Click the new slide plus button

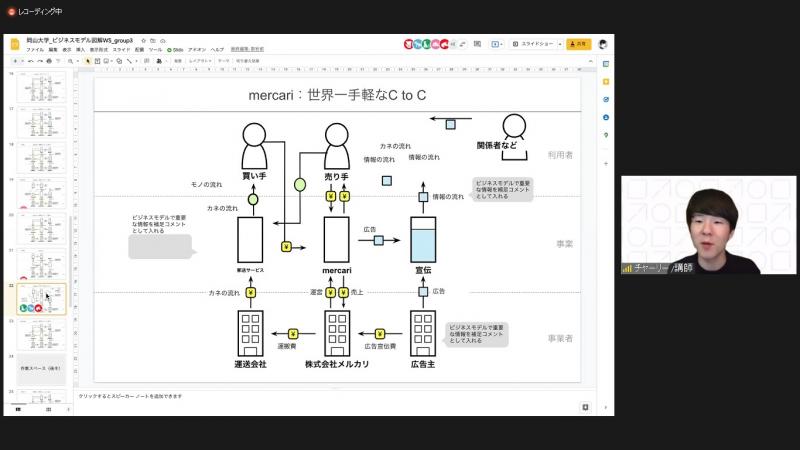point(15,61)
